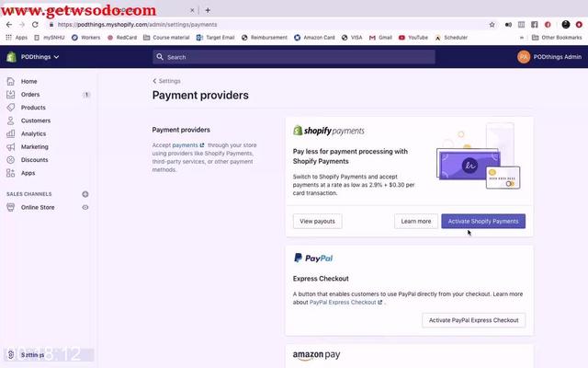Open the Gmail bookmark

point(380,38)
